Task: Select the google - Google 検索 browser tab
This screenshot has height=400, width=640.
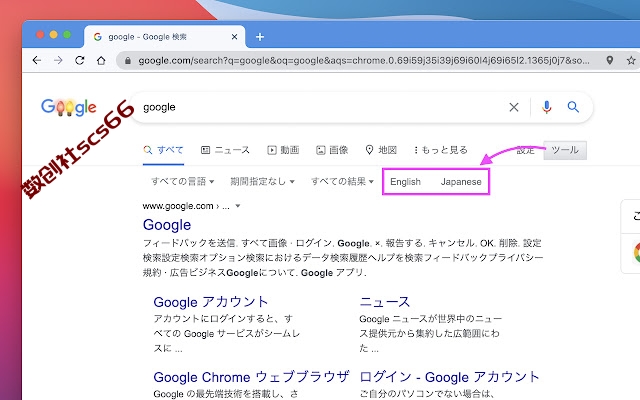Action: tap(164, 37)
